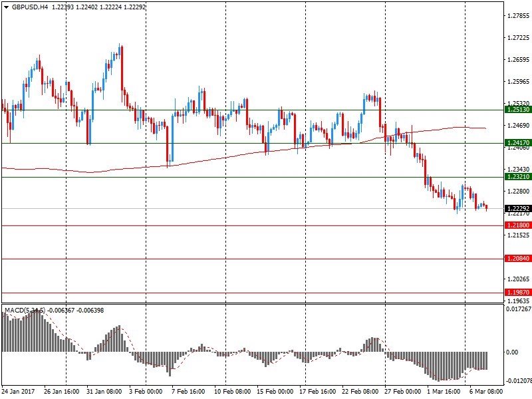
Task: Click the 24 Jan 2017 date label
Action: pyautogui.click(x=18, y=391)
